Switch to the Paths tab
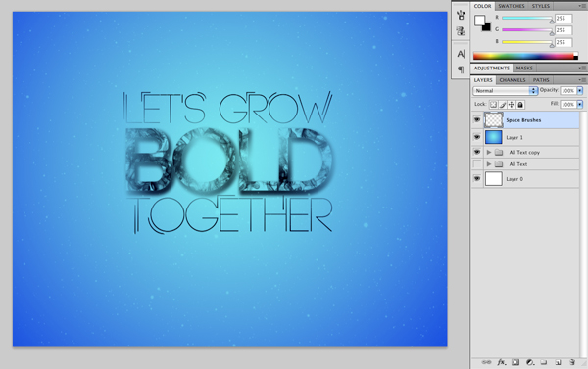588x369 pixels. tap(541, 80)
